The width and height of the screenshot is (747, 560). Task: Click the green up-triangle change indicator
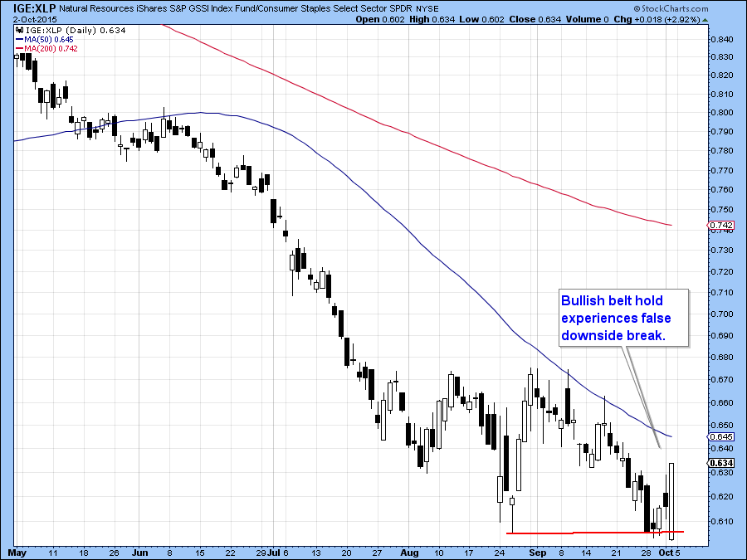tap(705, 20)
